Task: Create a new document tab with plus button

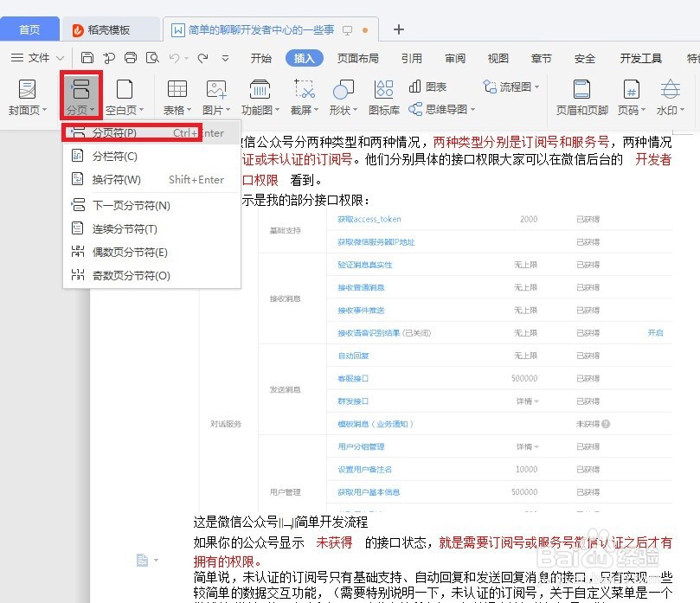Action: click(398, 29)
